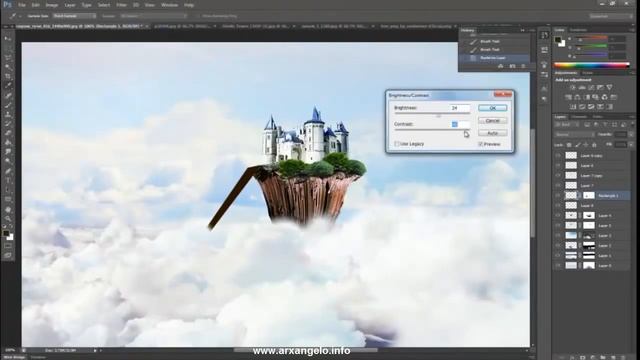Click the color spectrum ramp in Color panel
This screenshot has height=360, width=640.
click(x=591, y=64)
